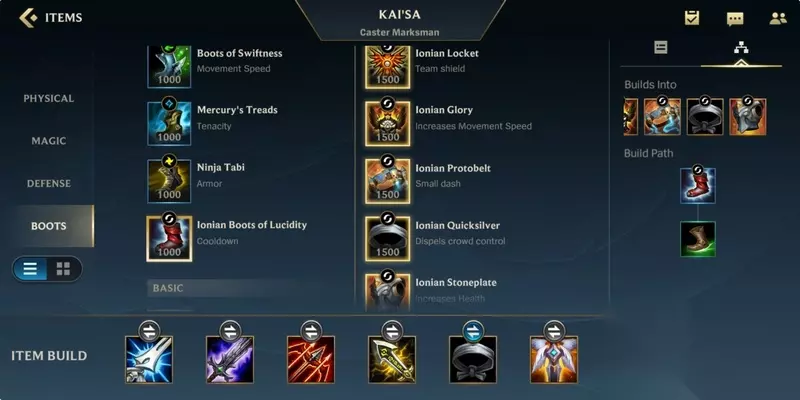Switch to grid view layout
The image size is (800, 400).
63,269
